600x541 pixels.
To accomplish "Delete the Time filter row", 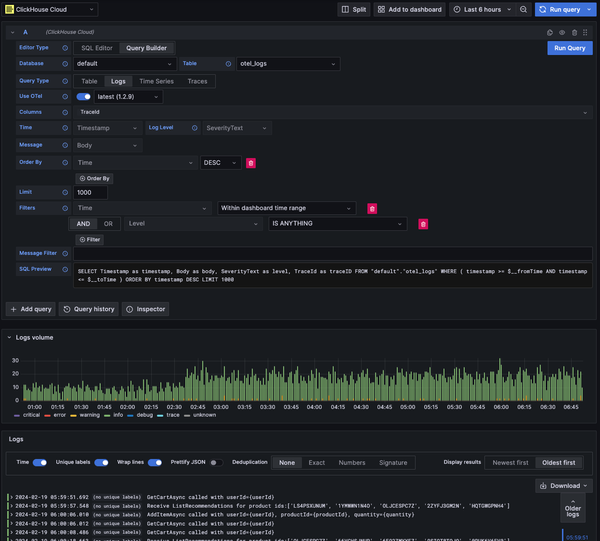I will [x=372, y=208].
